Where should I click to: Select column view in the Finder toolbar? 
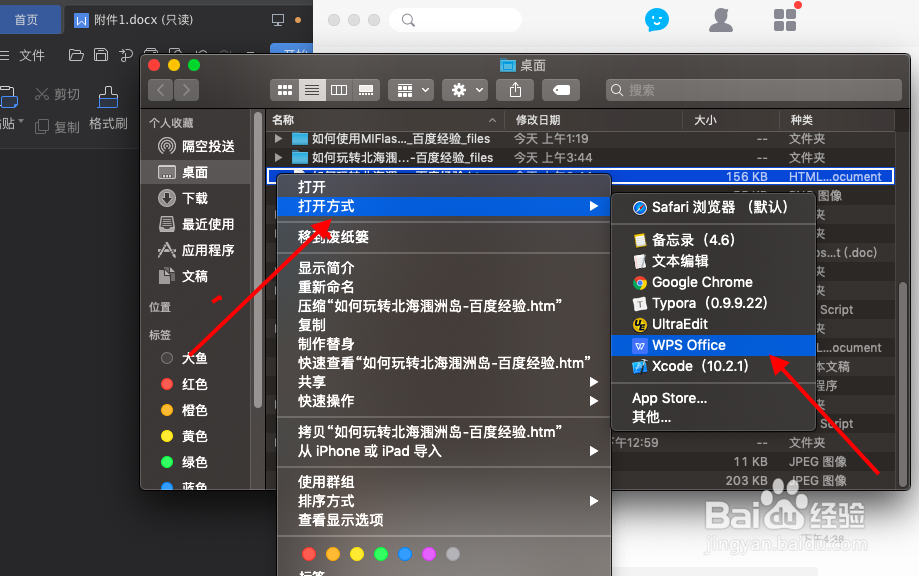coord(339,89)
